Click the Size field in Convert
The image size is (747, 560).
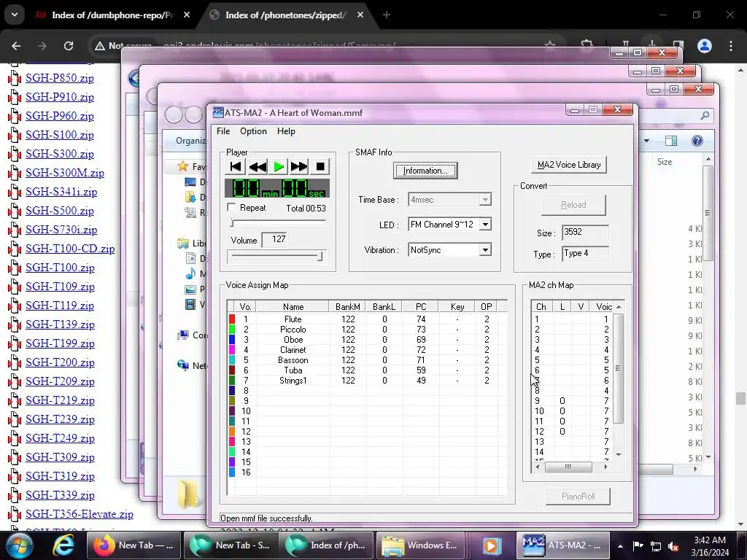(585, 233)
